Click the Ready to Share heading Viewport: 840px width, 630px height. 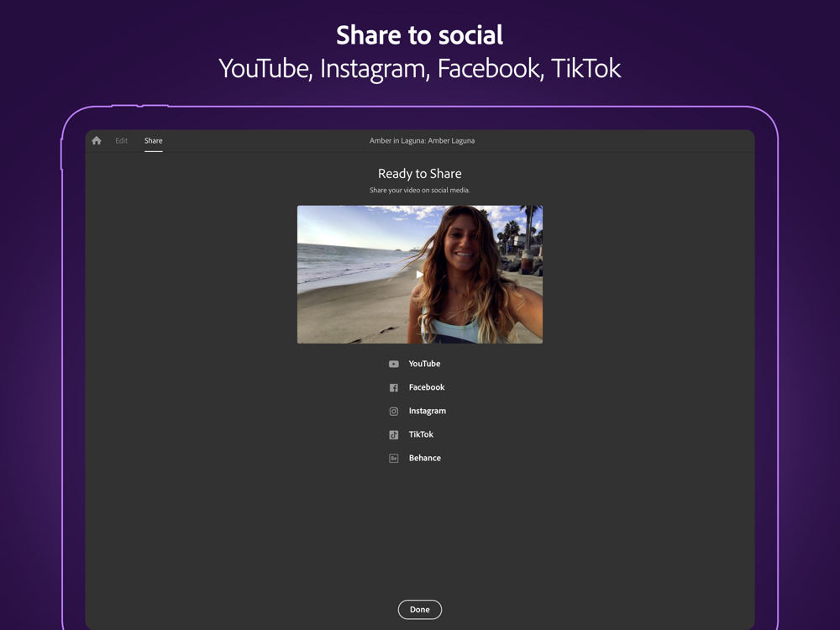point(419,174)
